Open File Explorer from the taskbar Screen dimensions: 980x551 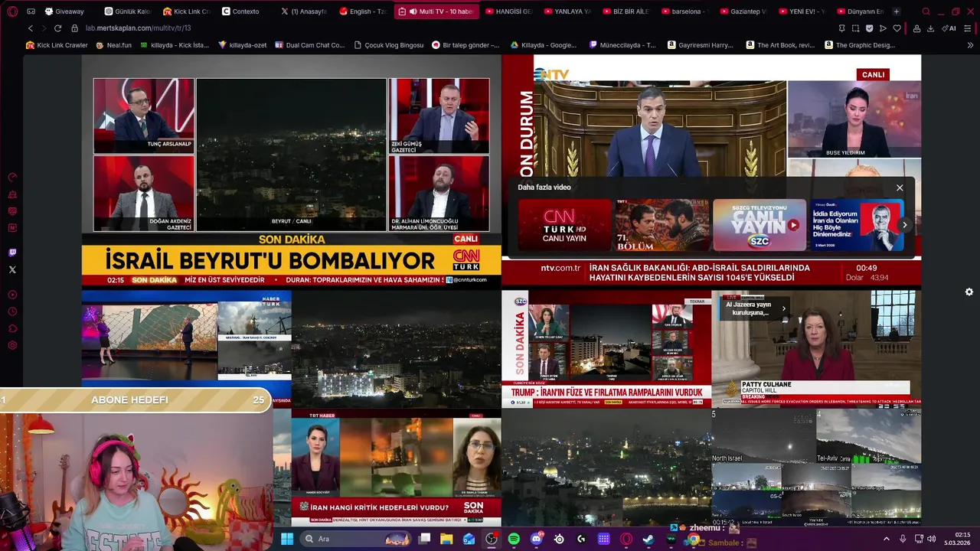(x=446, y=539)
